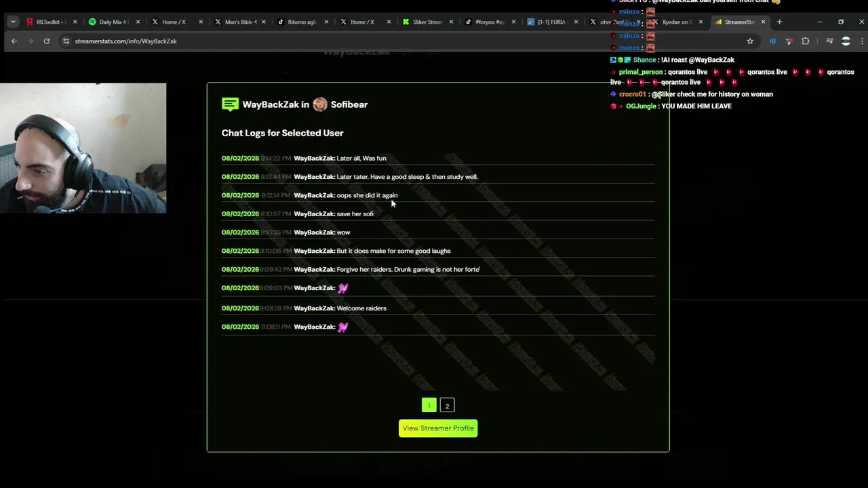The width and height of the screenshot is (868, 488).
Task: Click 'YOU MADE HIM LEAVE' chat message
Action: (696, 106)
